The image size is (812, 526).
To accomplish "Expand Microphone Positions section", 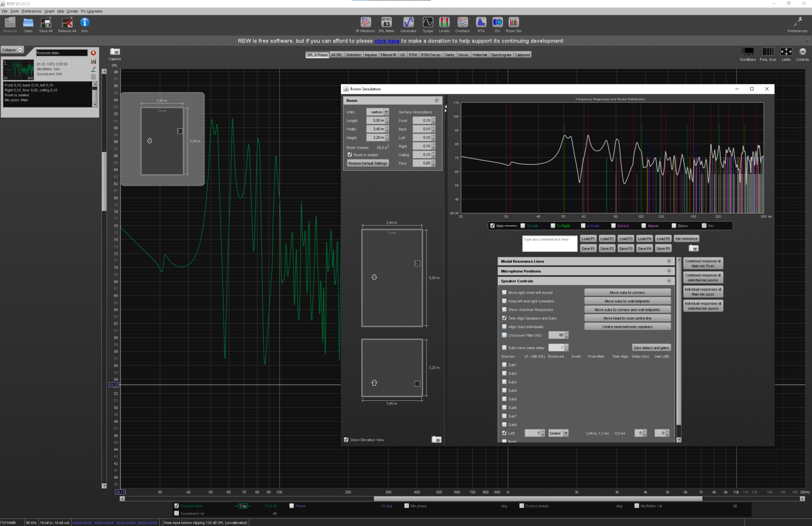I will click(669, 271).
